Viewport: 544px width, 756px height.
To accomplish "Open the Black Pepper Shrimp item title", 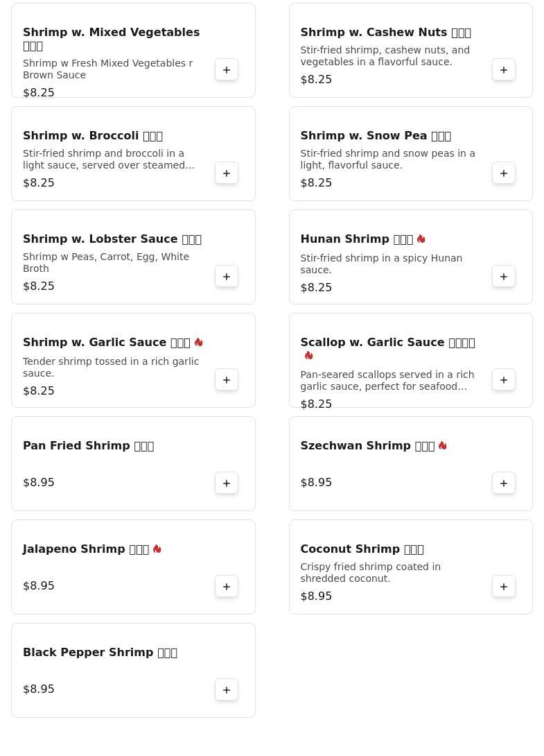I will tap(100, 653).
